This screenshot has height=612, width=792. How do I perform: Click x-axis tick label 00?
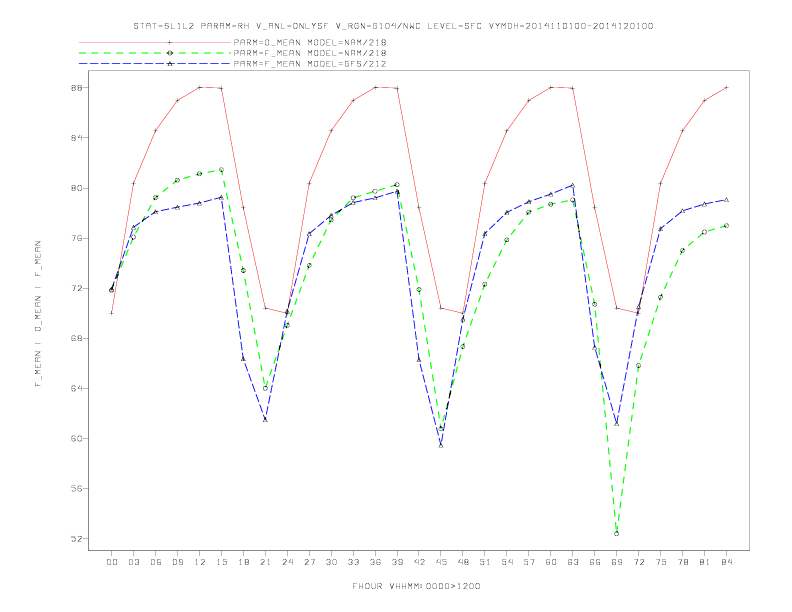[x=112, y=562]
